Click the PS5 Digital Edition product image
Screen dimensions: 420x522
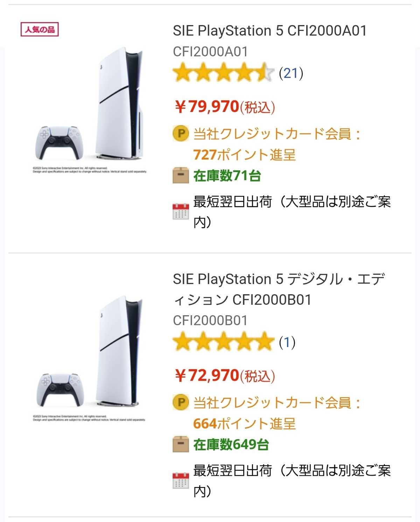point(90,357)
